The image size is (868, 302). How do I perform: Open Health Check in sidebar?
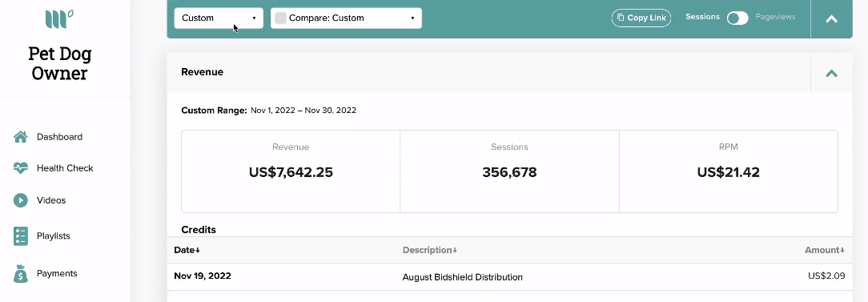point(65,168)
